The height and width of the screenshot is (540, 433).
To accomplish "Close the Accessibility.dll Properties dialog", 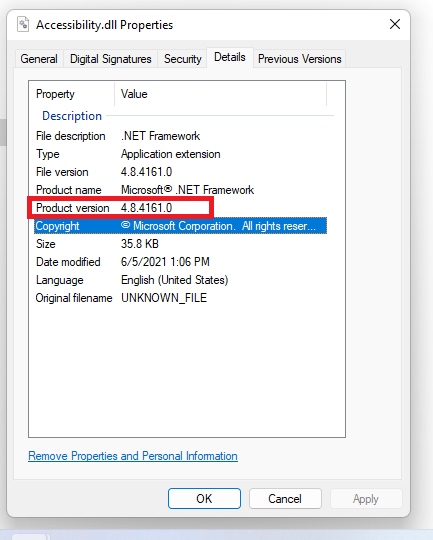I will [x=395, y=24].
